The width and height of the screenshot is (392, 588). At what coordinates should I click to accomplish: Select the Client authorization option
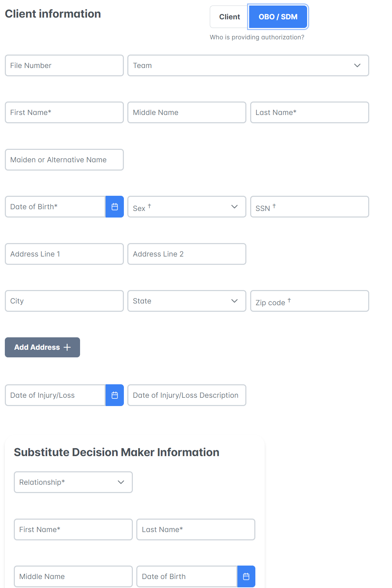(229, 17)
